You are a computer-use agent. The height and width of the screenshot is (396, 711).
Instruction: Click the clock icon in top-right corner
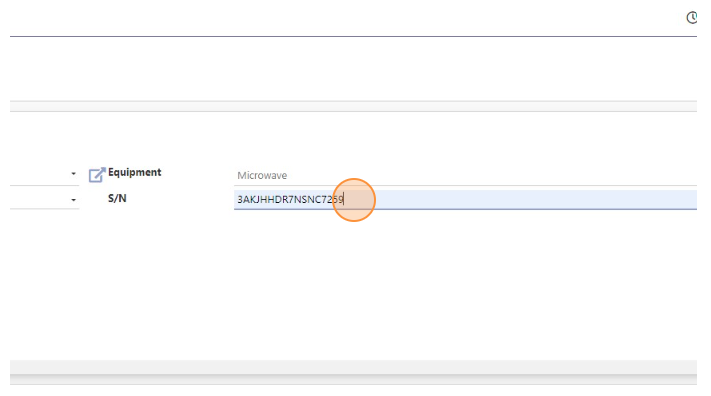coord(692,18)
